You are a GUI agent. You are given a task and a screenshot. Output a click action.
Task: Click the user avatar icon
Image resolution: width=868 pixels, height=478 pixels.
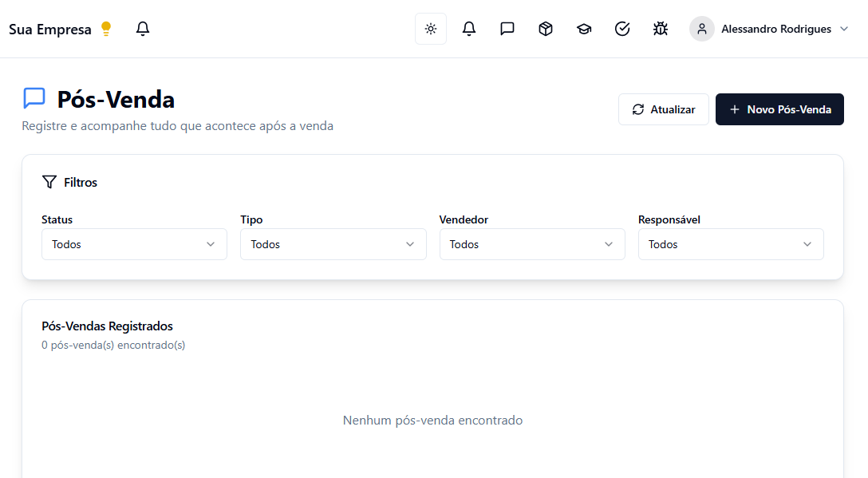[702, 29]
